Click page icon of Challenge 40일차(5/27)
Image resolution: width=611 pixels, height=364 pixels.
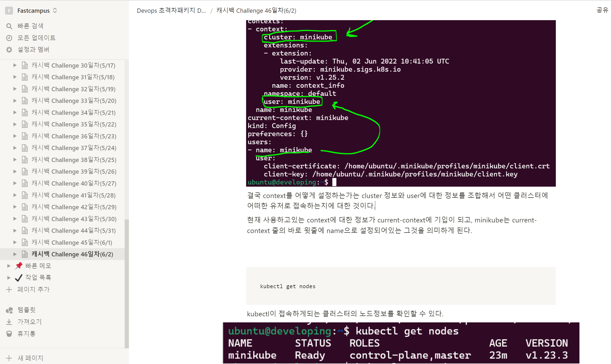[25, 183]
